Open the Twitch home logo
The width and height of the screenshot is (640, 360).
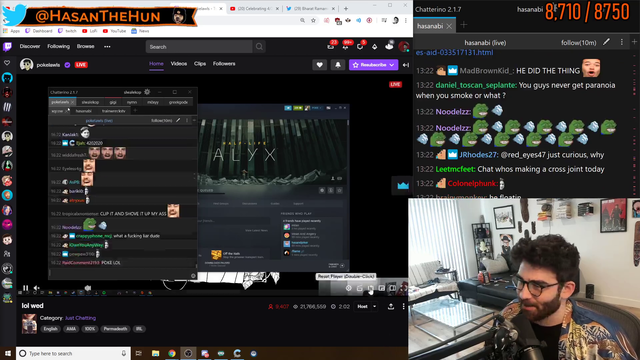click(x=7, y=47)
